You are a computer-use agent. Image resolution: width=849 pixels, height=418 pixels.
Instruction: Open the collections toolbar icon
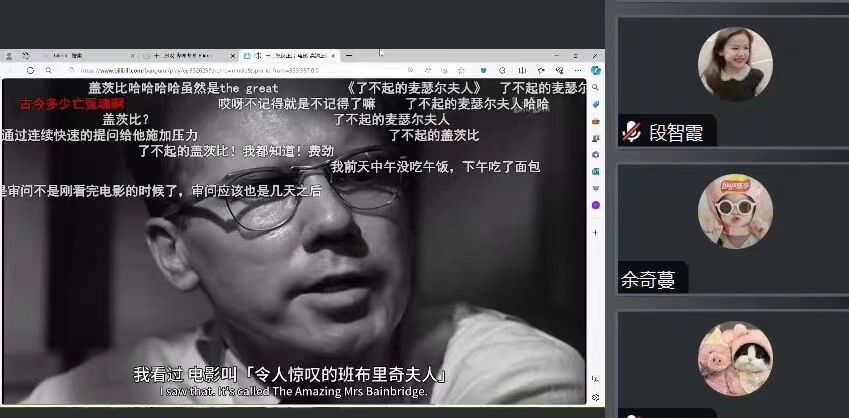click(x=560, y=70)
